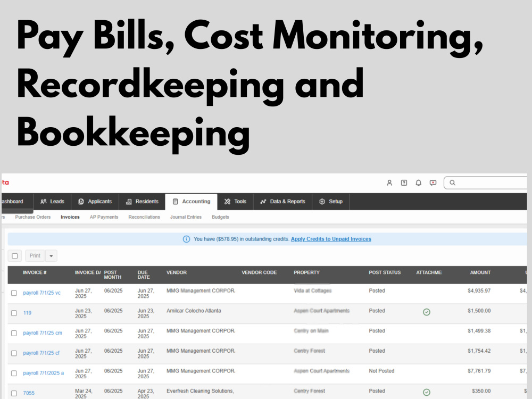Sort by the VENDOR CODE column header
532x399 pixels.
point(259,272)
